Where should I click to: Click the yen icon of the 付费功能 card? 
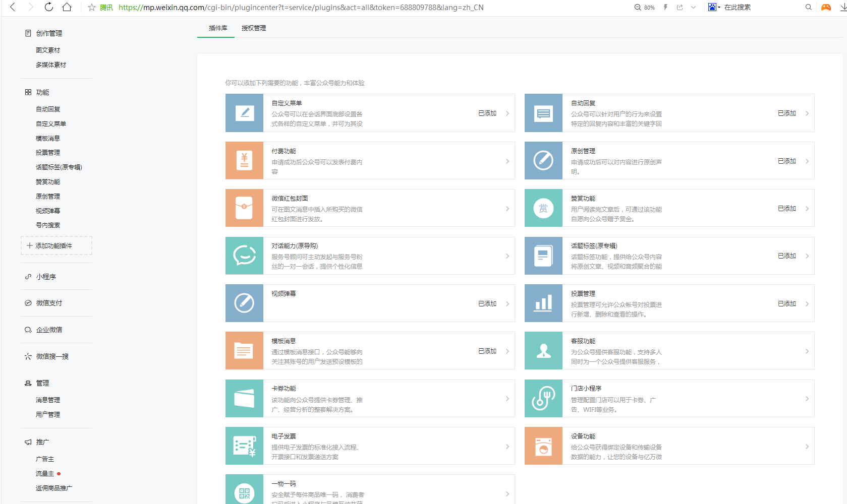click(x=244, y=161)
